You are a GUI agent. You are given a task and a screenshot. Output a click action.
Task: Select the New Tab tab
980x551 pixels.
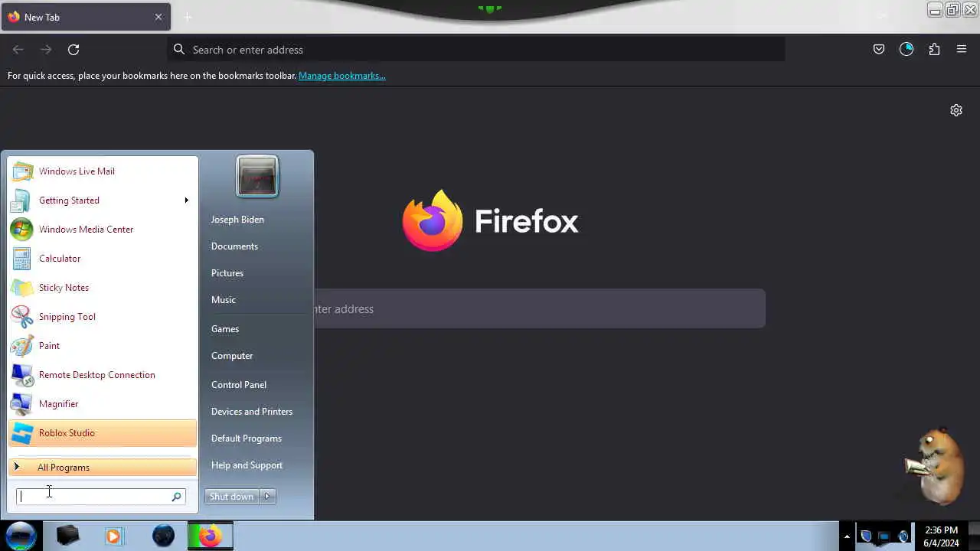(x=85, y=17)
